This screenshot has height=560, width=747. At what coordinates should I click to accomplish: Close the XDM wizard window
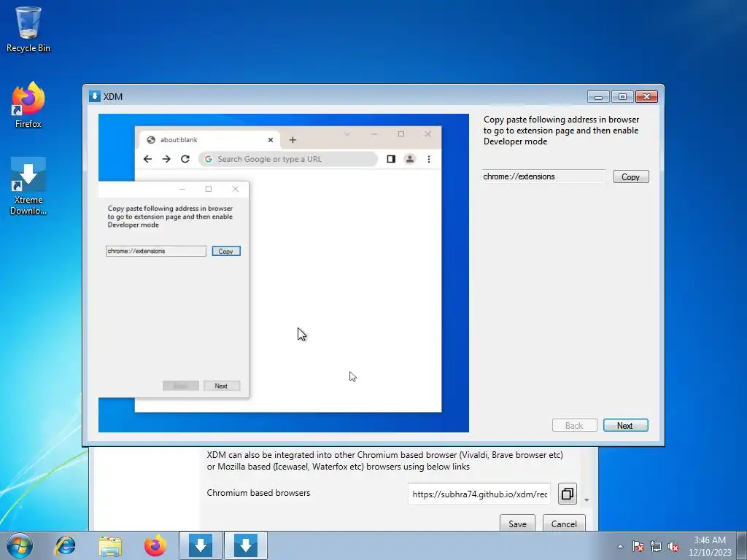click(646, 97)
